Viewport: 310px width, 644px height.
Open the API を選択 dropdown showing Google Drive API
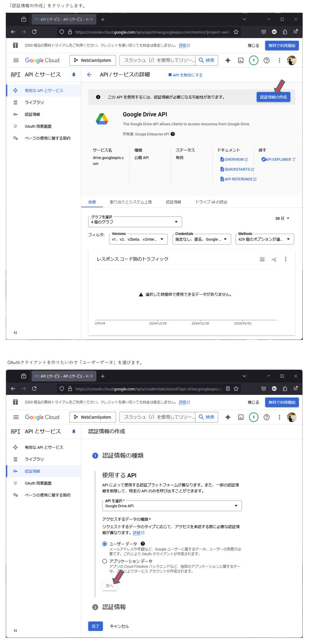point(172,506)
